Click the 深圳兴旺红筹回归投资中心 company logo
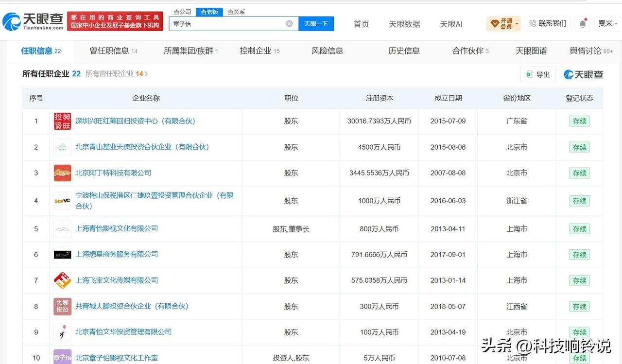 (x=62, y=121)
